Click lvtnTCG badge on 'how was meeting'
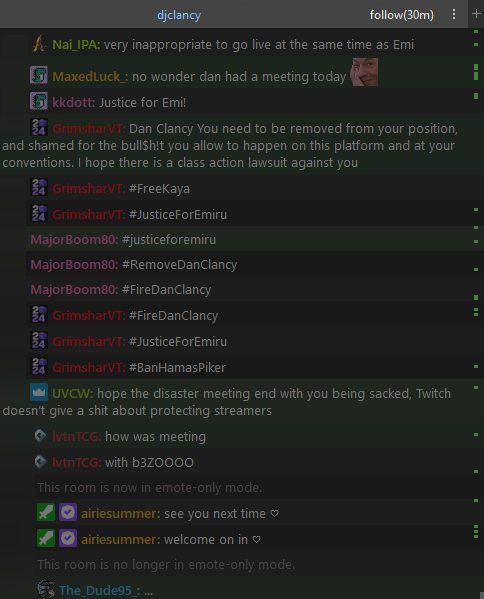 (40, 435)
